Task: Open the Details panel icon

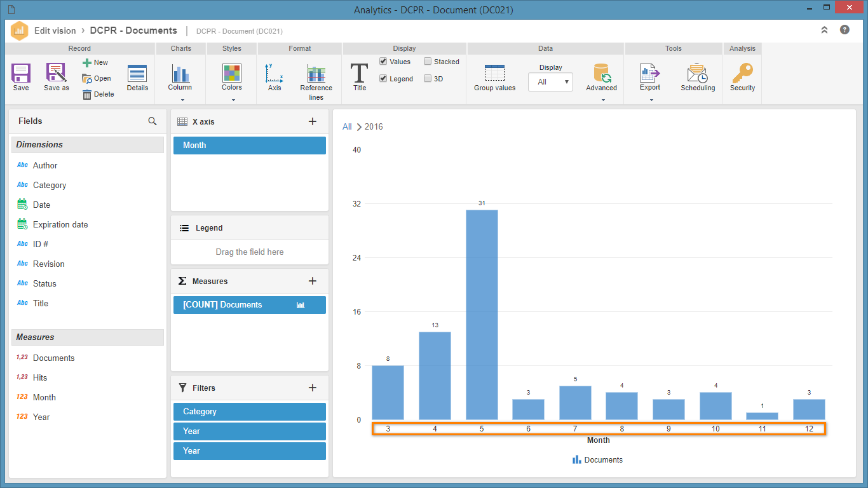Action: pyautogui.click(x=137, y=73)
